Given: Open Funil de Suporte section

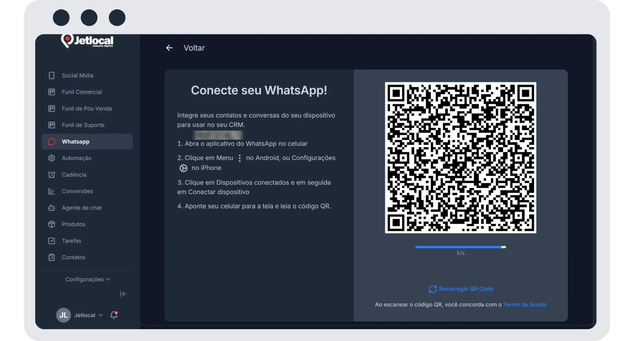Looking at the screenshot, I should pyautogui.click(x=87, y=125).
